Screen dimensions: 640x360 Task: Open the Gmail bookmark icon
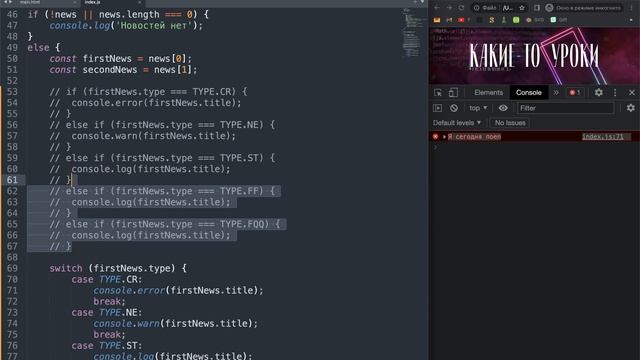449,20
